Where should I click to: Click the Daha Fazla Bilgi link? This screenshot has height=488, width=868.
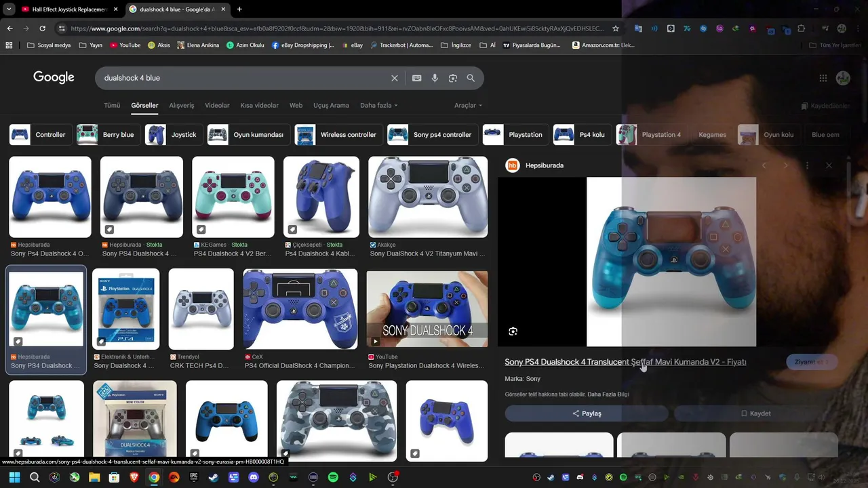[608, 394]
